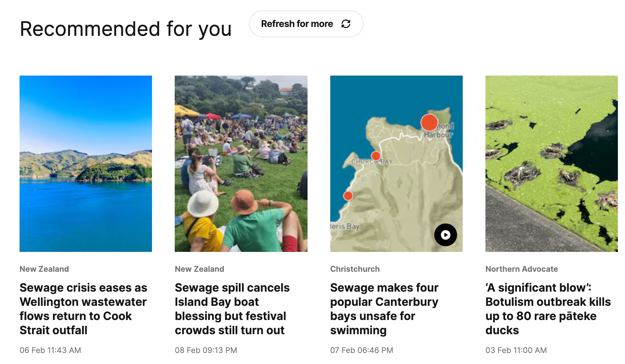Play the Canterbury bays map video
The height and width of the screenshot is (364, 625).
click(x=445, y=235)
